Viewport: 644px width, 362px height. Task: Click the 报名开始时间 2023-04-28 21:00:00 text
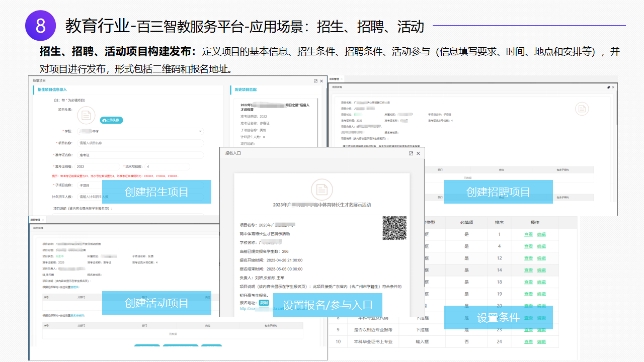pyautogui.click(x=271, y=260)
